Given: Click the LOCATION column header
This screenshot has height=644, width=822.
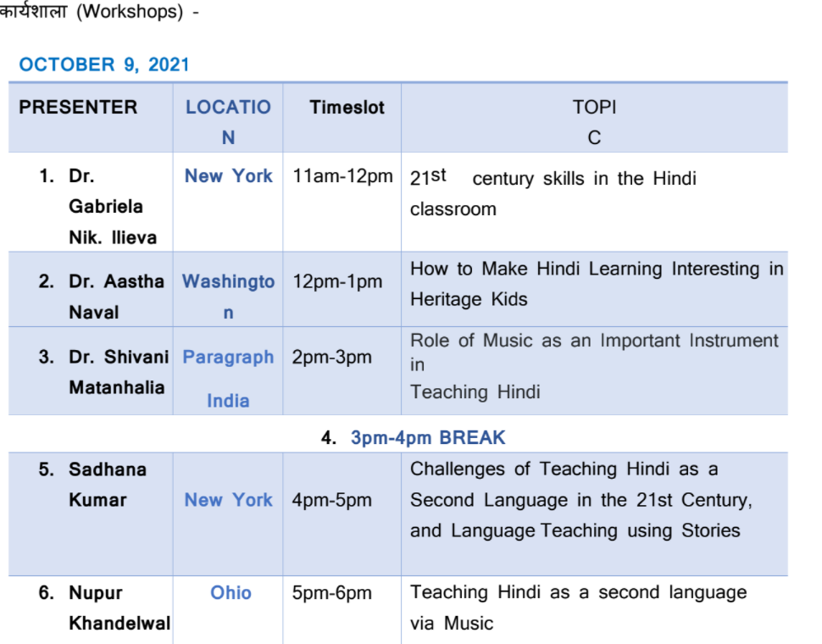Looking at the screenshot, I should coord(228,122).
